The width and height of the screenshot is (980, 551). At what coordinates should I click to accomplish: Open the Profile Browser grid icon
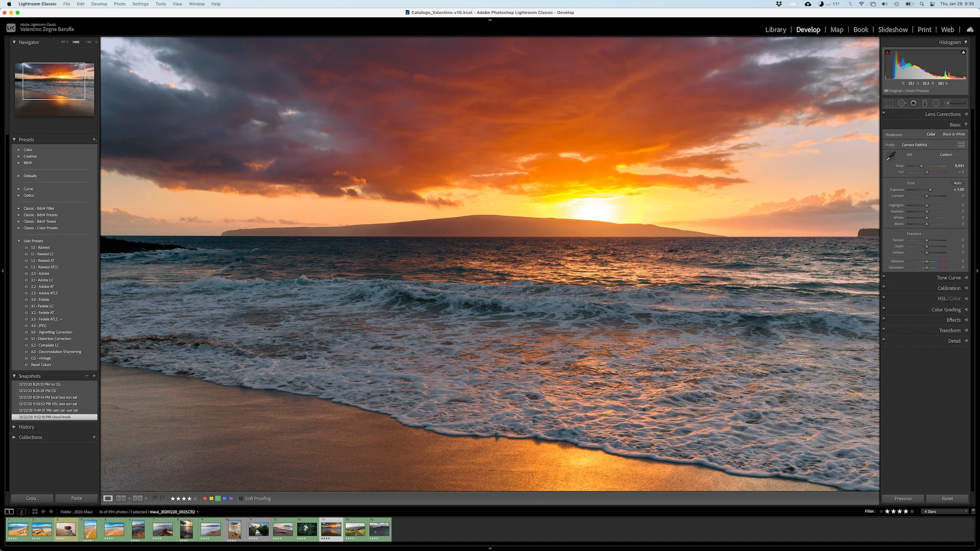pos(961,145)
